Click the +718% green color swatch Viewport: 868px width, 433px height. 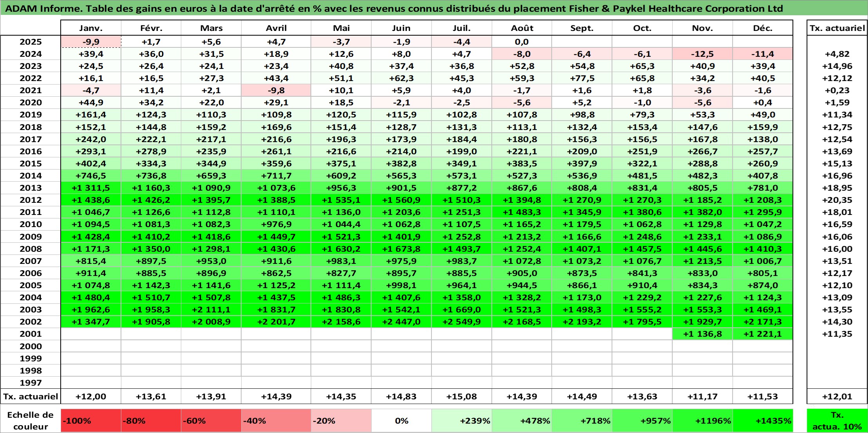[x=582, y=421]
